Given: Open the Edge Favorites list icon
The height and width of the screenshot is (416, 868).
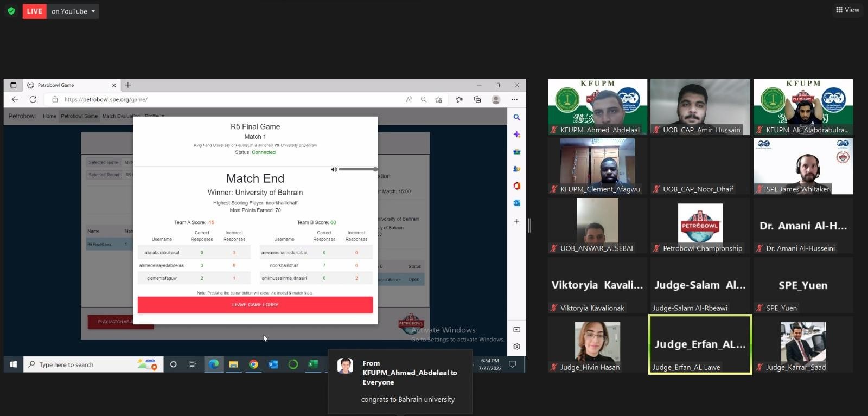Looking at the screenshot, I should pyautogui.click(x=459, y=99).
